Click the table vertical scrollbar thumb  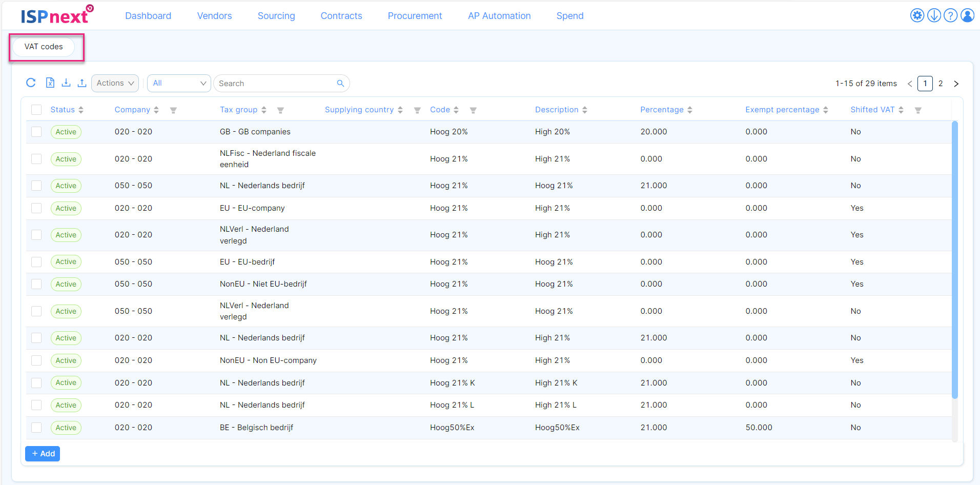point(954,259)
